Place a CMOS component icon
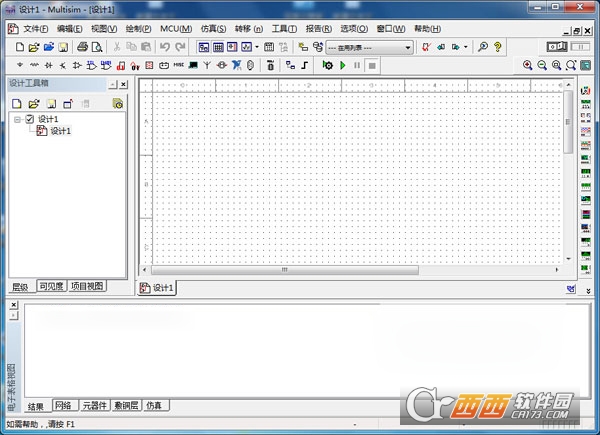This screenshot has width=600, height=435. 106,65
